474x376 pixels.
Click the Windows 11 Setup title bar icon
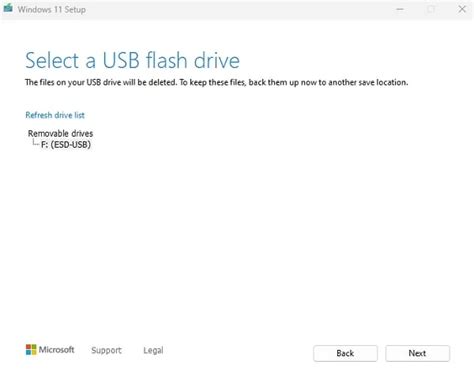point(8,8)
